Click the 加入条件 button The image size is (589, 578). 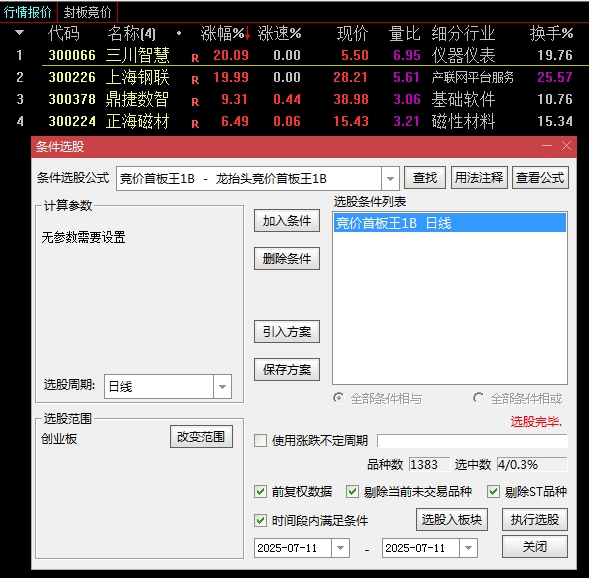click(287, 220)
